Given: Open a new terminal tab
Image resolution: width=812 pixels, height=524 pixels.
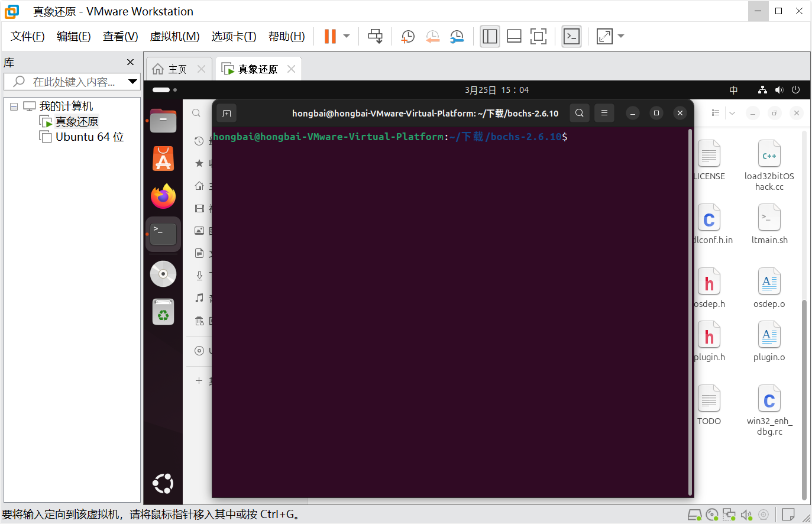Looking at the screenshot, I should coord(227,113).
